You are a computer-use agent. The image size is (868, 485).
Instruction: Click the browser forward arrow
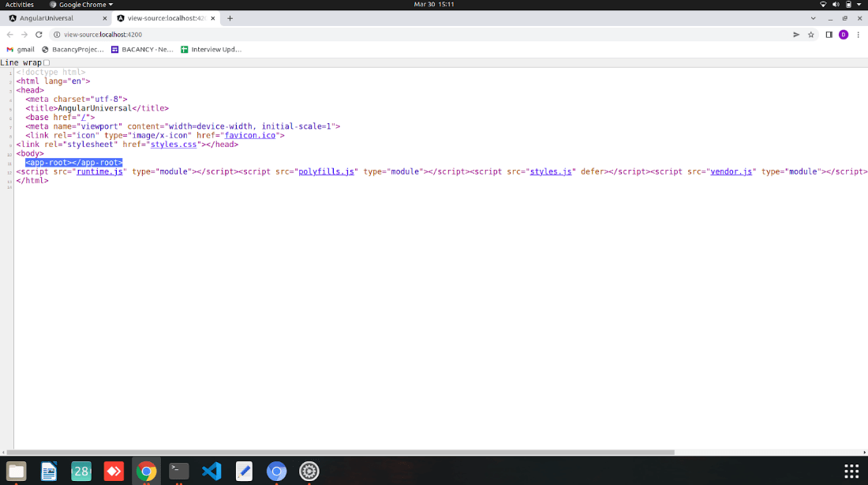24,35
